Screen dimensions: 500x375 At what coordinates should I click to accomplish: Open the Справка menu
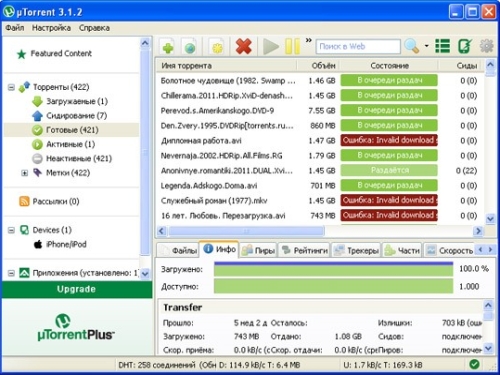coord(94,28)
